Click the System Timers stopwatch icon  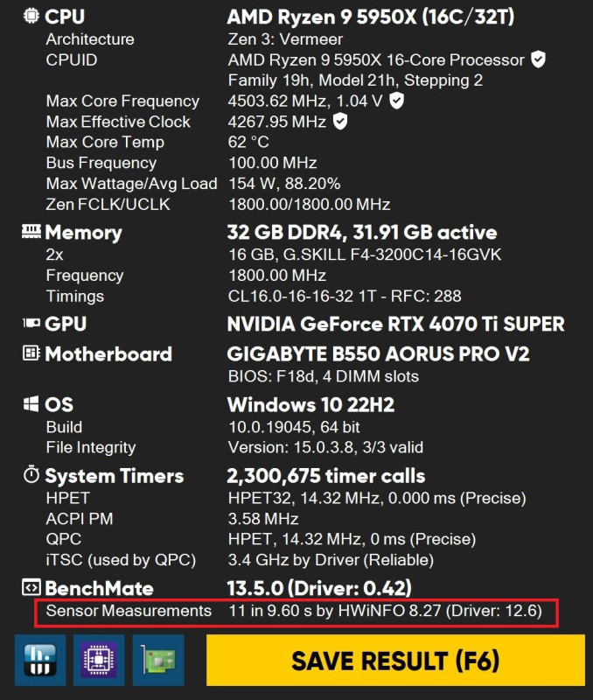(x=31, y=474)
